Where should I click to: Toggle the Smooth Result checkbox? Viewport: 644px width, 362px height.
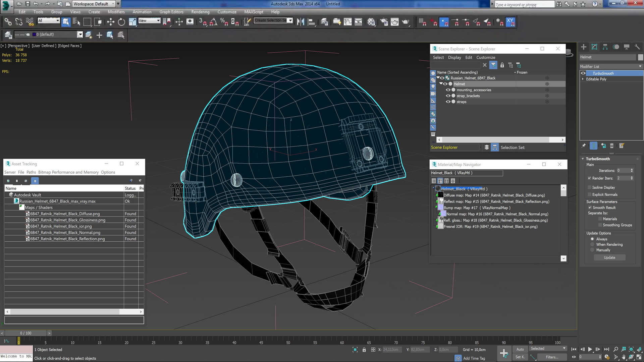[590, 208]
